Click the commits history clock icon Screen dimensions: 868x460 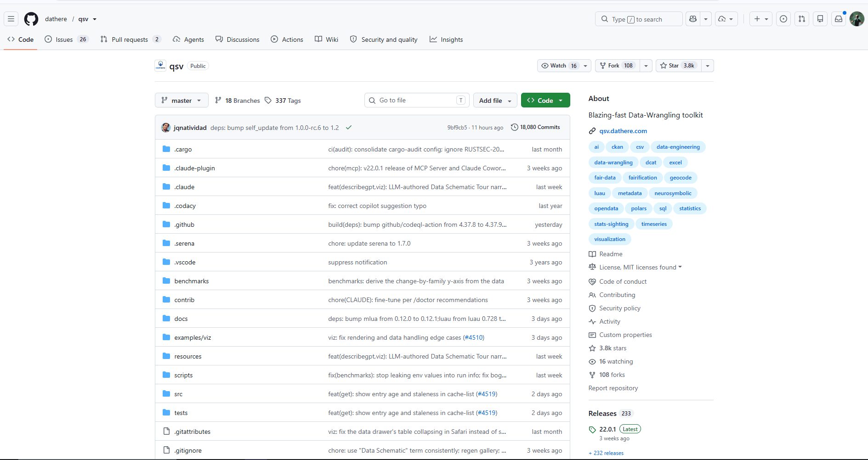(x=515, y=127)
